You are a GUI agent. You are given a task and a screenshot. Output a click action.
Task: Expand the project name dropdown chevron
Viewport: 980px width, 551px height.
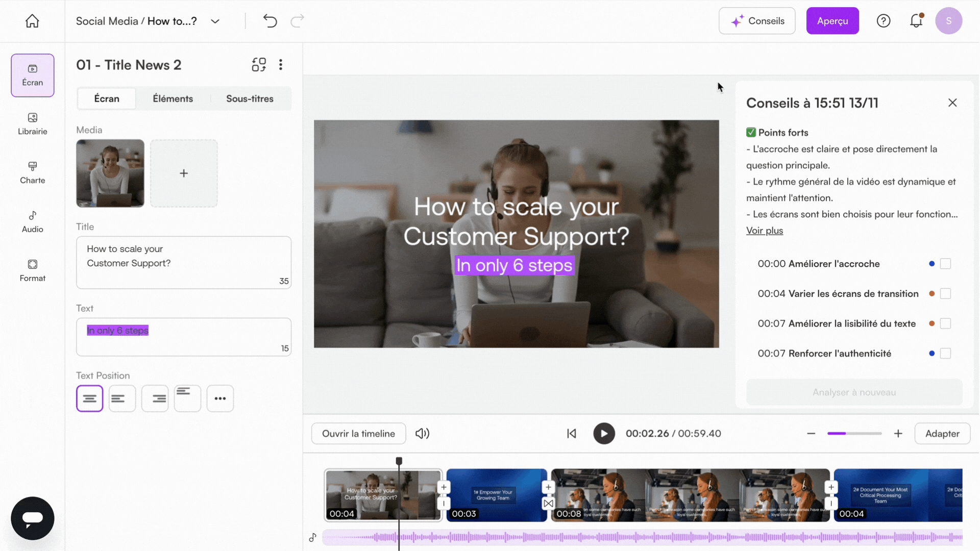point(215,21)
